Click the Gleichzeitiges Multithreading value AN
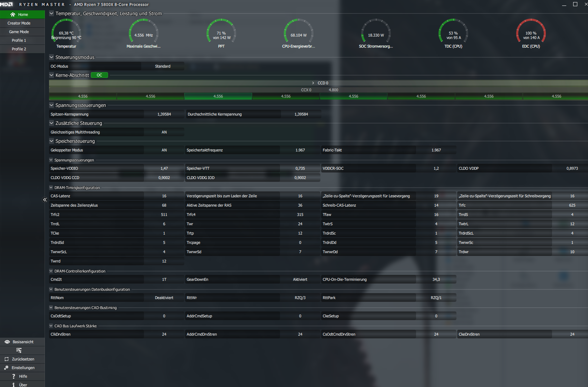The image size is (588, 387). 164,132
